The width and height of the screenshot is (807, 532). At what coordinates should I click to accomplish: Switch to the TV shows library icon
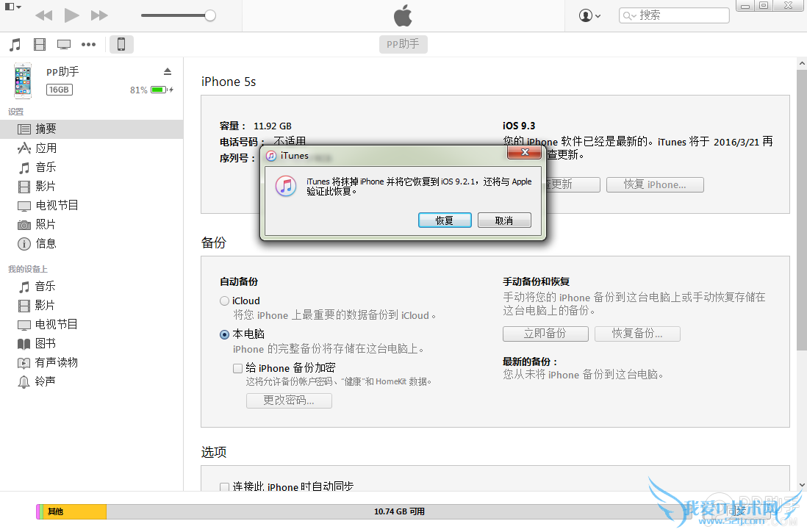pos(64,45)
